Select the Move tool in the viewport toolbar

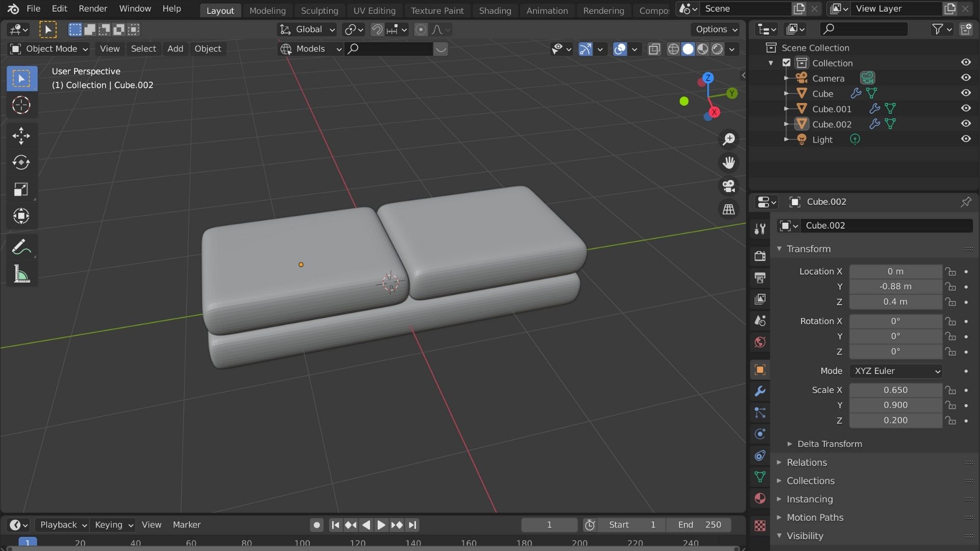coord(21,136)
